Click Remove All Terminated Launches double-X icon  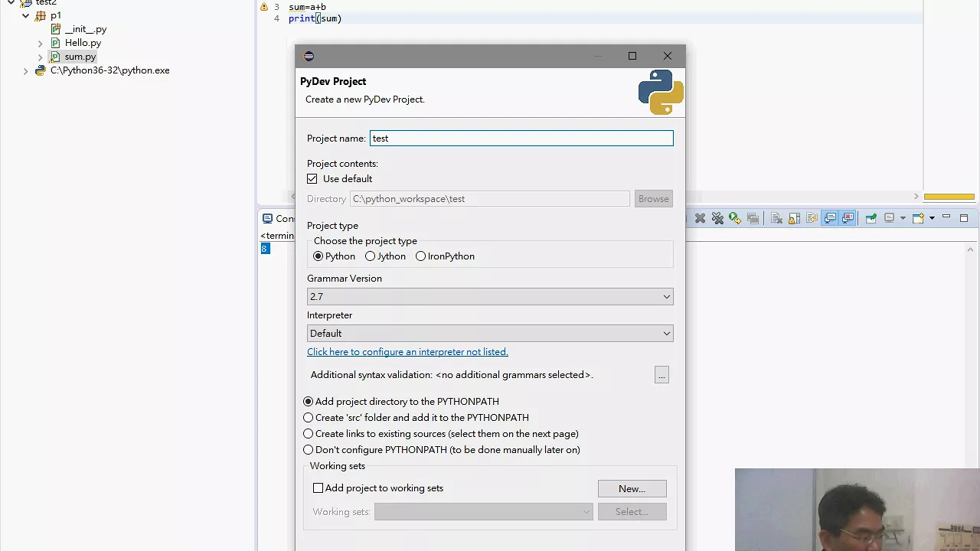[x=717, y=218]
